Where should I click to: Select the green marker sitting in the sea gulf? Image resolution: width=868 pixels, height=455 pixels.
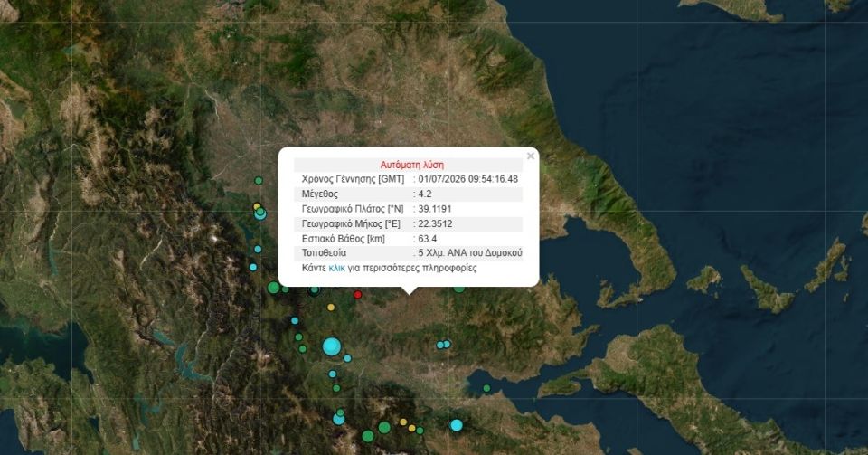486,389
